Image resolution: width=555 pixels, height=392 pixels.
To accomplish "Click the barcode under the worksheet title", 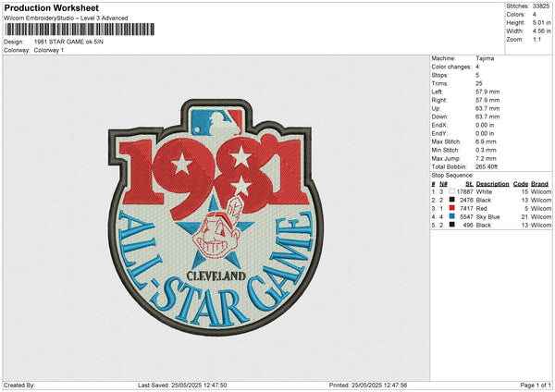I will tap(80, 30).
